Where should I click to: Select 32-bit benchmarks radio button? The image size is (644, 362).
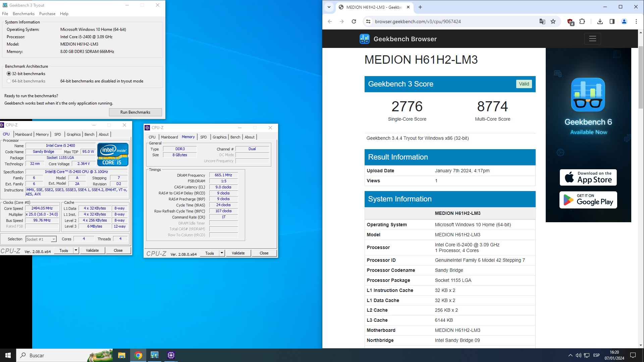9,74
